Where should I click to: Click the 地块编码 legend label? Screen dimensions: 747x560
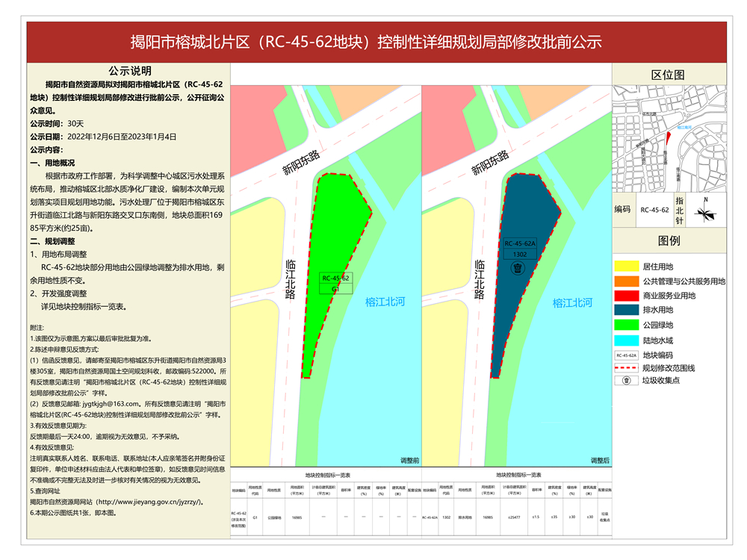click(x=658, y=355)
